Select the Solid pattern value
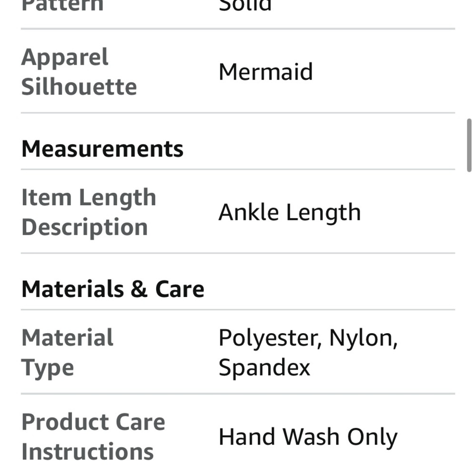This screenshot has width=476, height=476. [x=245, y=5]
